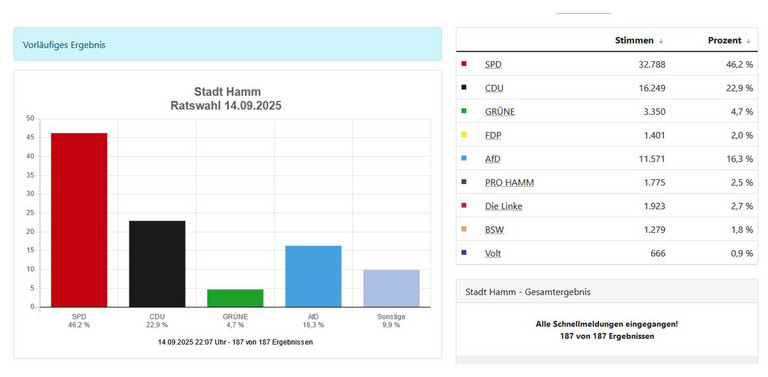Open the AfD party link
This screenshot has width=768, height=377.
point(493,159)
